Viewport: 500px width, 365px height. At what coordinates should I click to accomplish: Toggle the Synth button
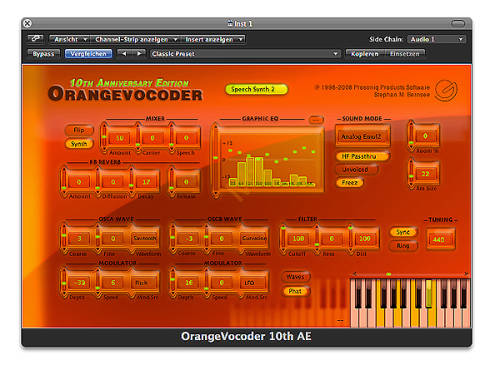tap(79, 144)
